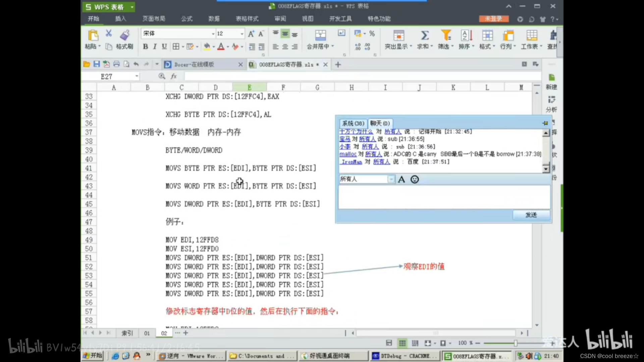Click the Filter 筛选 funnel icon

coord(446,35)
